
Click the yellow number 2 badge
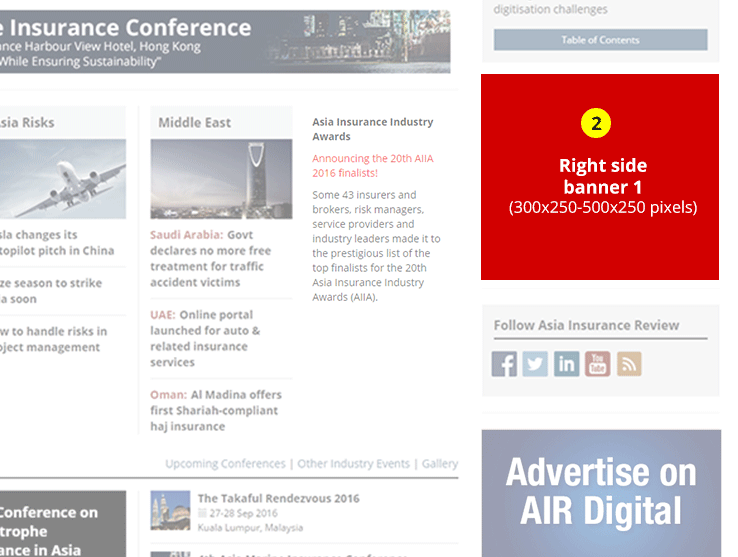click(596, 124)
